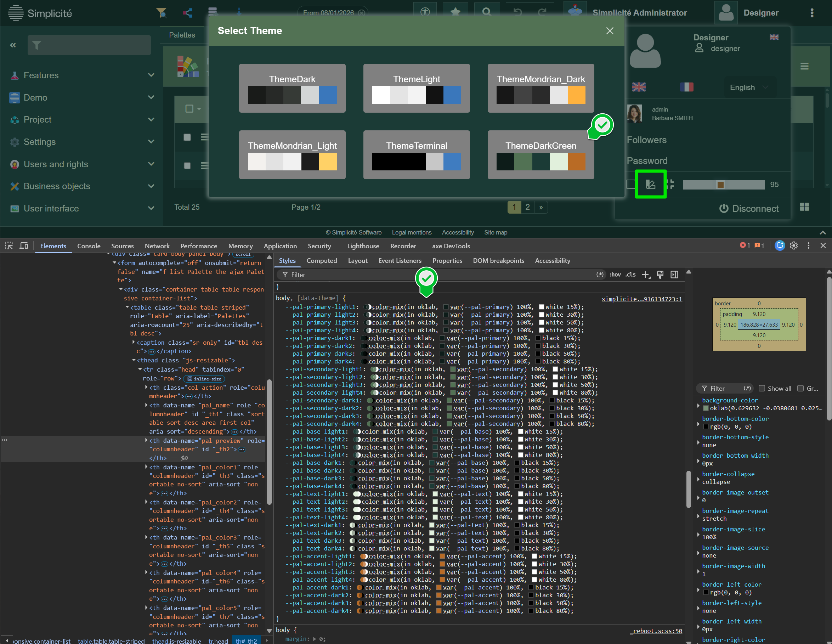Close the Select Theme dialog
Viewport: 832px width, 644px height.
click(610, 31)
